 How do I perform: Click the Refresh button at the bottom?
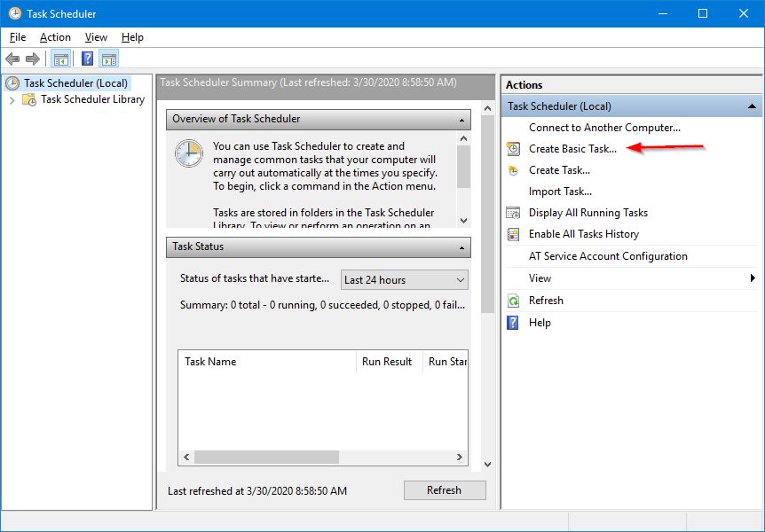445,490
